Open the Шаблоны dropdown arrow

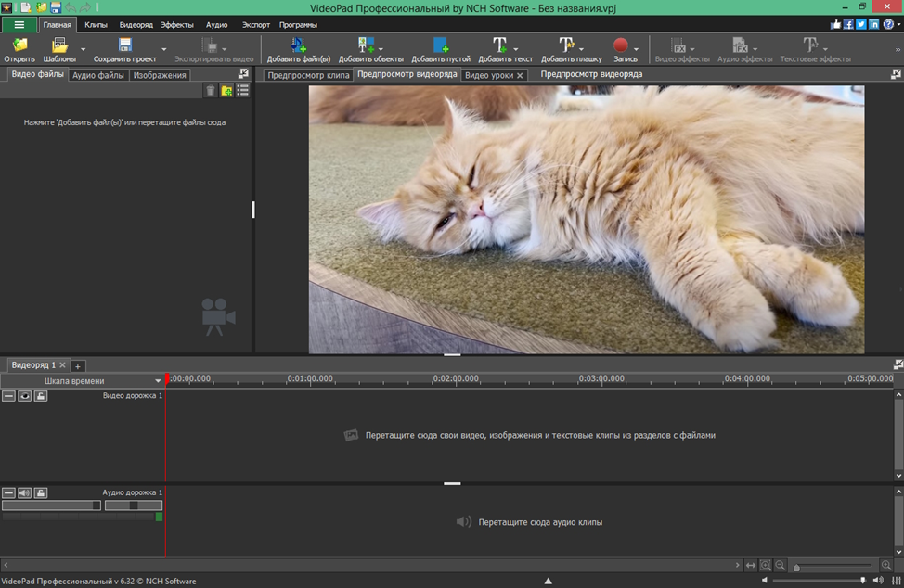click(83, 49)
